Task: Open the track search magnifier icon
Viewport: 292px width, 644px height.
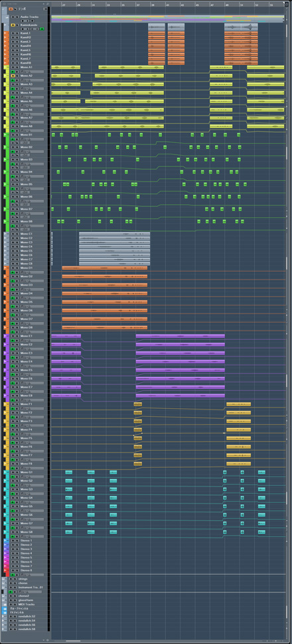Action: coord(48,4)
